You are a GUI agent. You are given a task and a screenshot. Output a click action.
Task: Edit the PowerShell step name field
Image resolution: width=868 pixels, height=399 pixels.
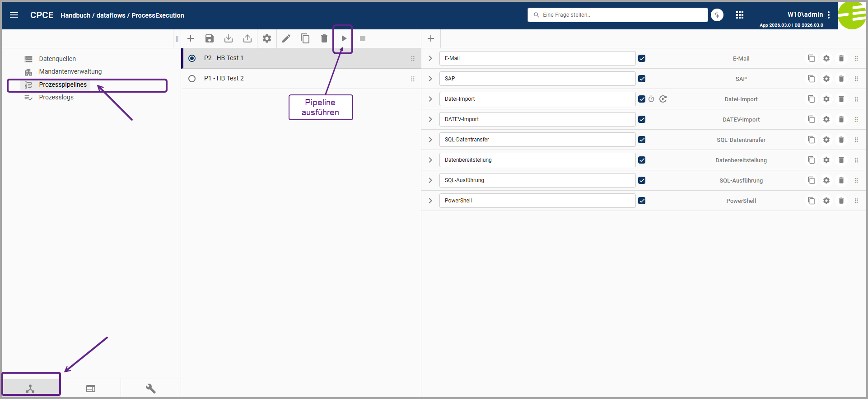click(x=537, y=201)
